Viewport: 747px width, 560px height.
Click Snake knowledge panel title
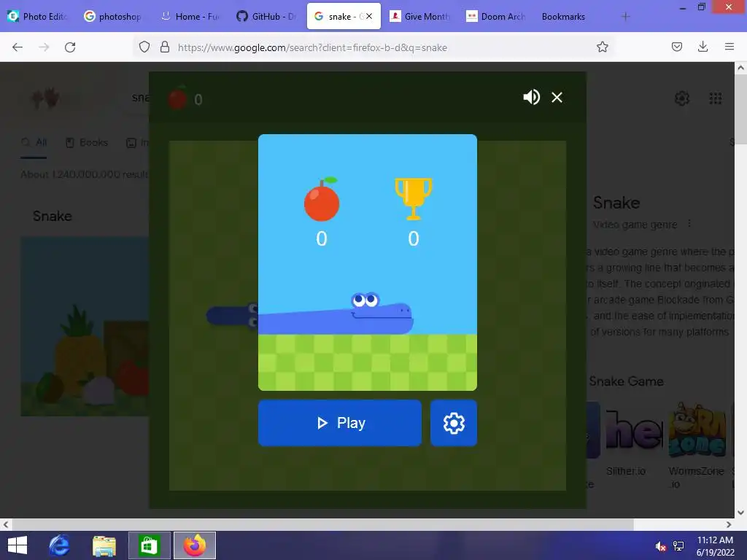[x=616, y=203]
